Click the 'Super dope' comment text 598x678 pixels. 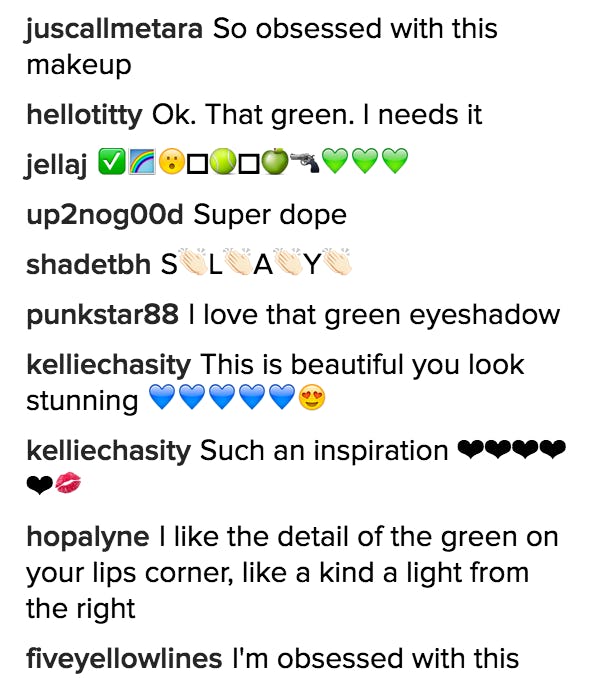[x=270, y=215]
